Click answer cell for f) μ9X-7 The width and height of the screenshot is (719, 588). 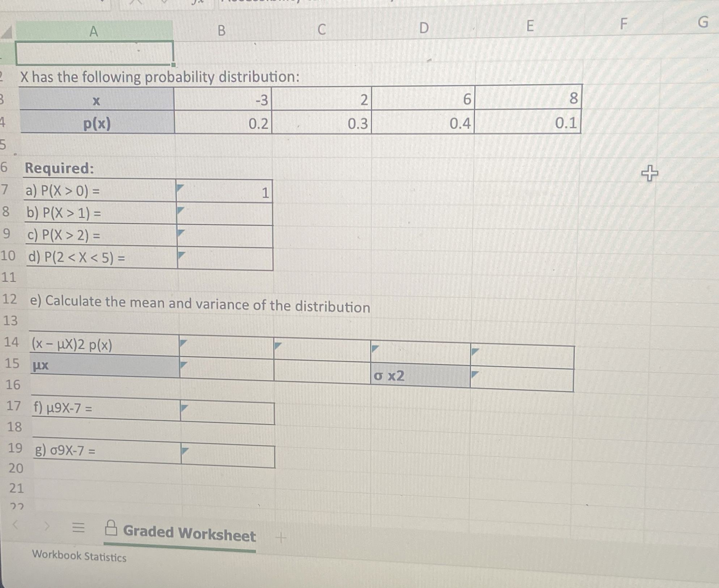(228, 413)
